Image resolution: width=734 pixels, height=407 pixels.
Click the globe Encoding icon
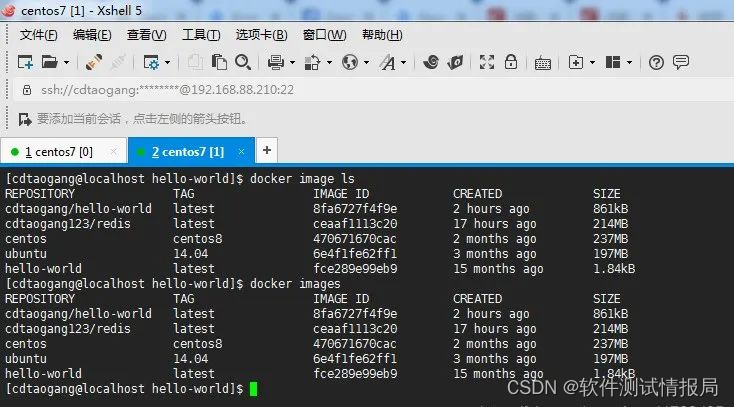[x=350, y=62]
